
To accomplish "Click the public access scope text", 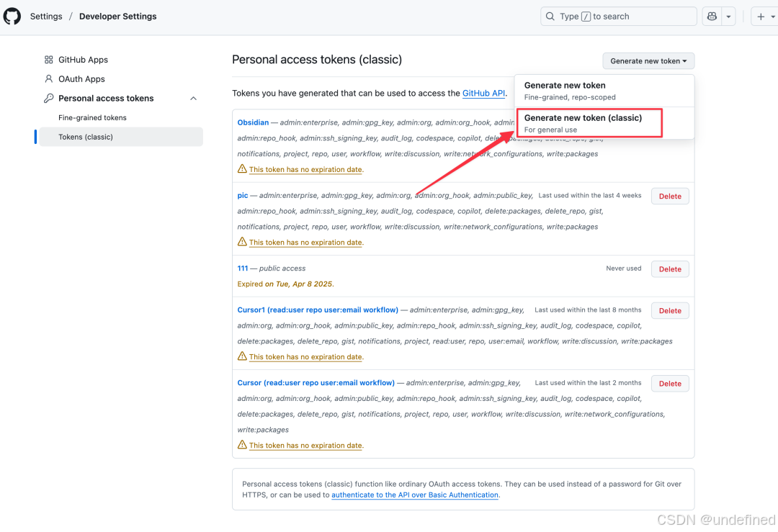I will pos(282,269).
